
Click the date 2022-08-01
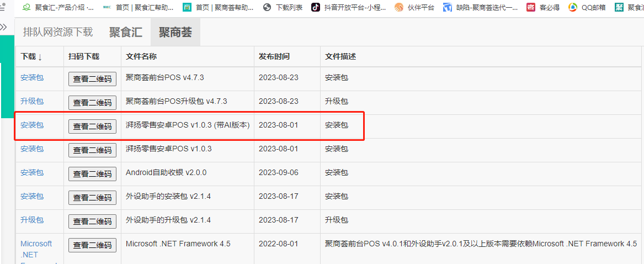pos(279,244)
